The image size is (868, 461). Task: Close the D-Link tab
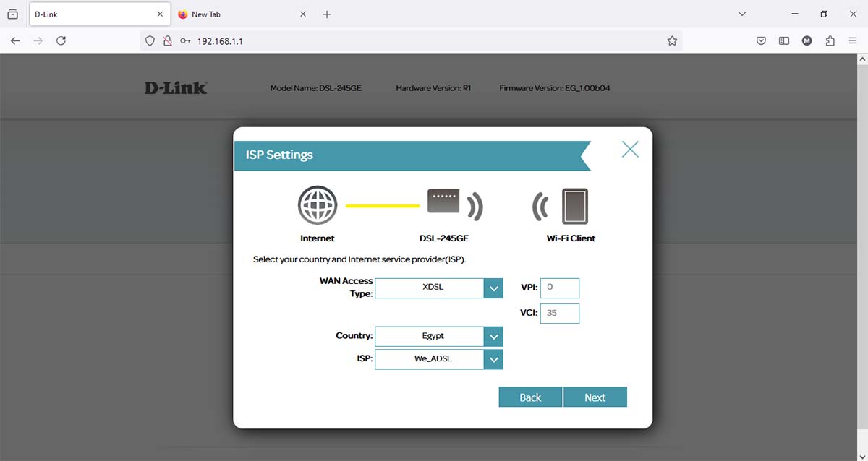pyautogui.click(x=160, y=14)
